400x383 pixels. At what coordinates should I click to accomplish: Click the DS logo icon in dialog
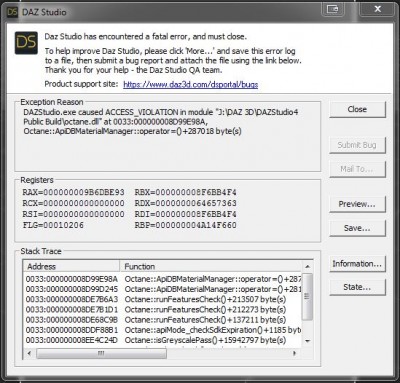coord(26,43)
